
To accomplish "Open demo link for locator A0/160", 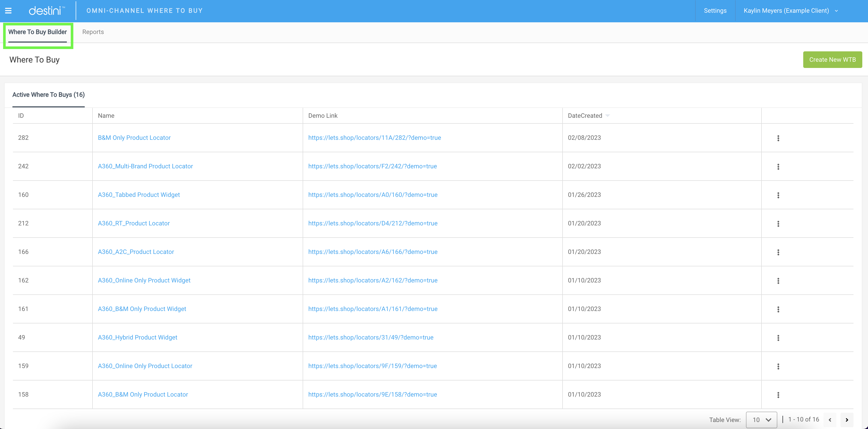I will click(x=373, y=195).
